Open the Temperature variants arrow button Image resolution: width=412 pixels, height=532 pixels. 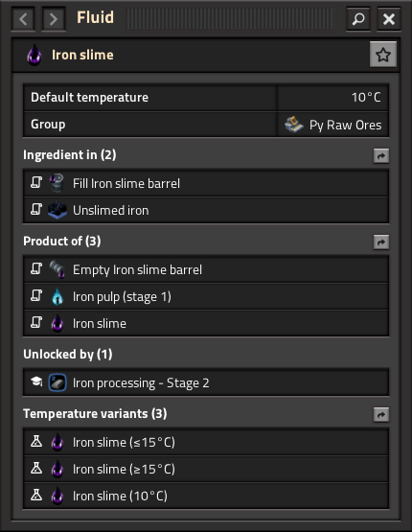[381, 415]
